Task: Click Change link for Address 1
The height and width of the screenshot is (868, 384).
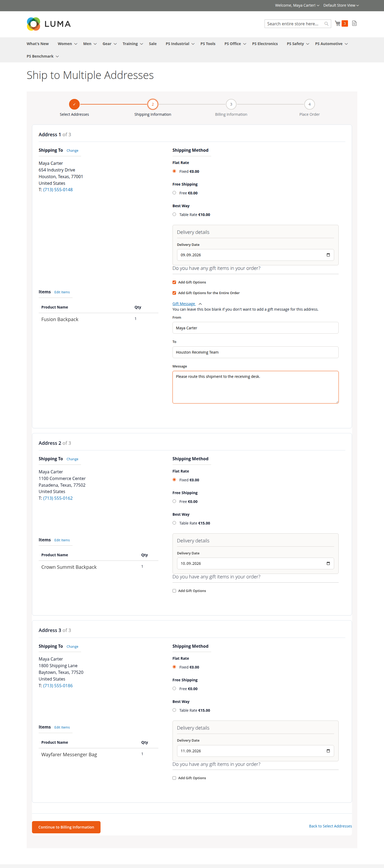Action: (x=73, y=151)
